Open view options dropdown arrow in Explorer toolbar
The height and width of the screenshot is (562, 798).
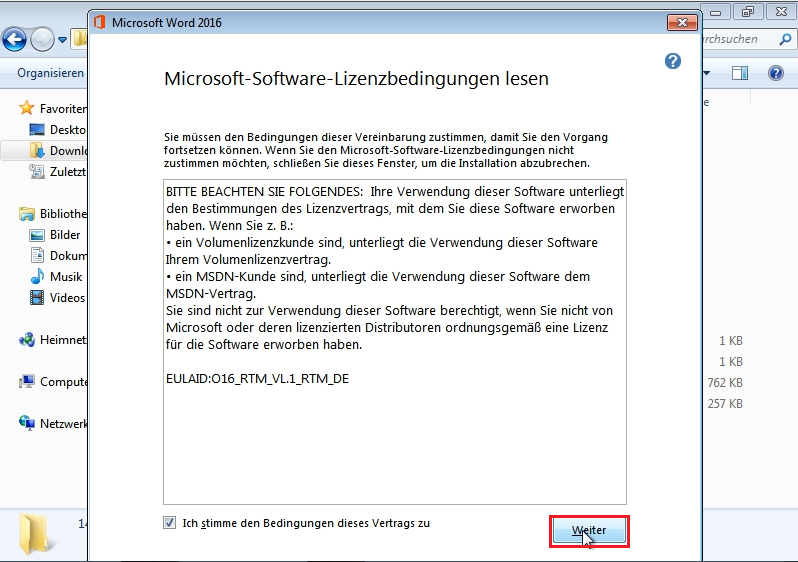point(706,73)
